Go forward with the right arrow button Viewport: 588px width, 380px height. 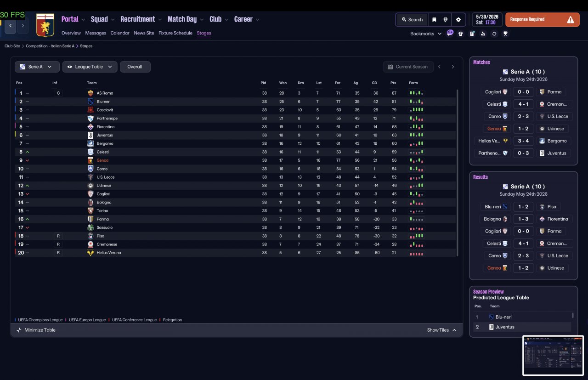23,26
